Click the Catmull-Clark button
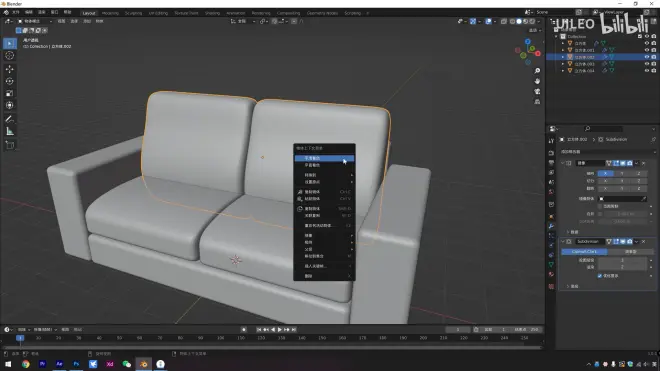 [584, 251]
